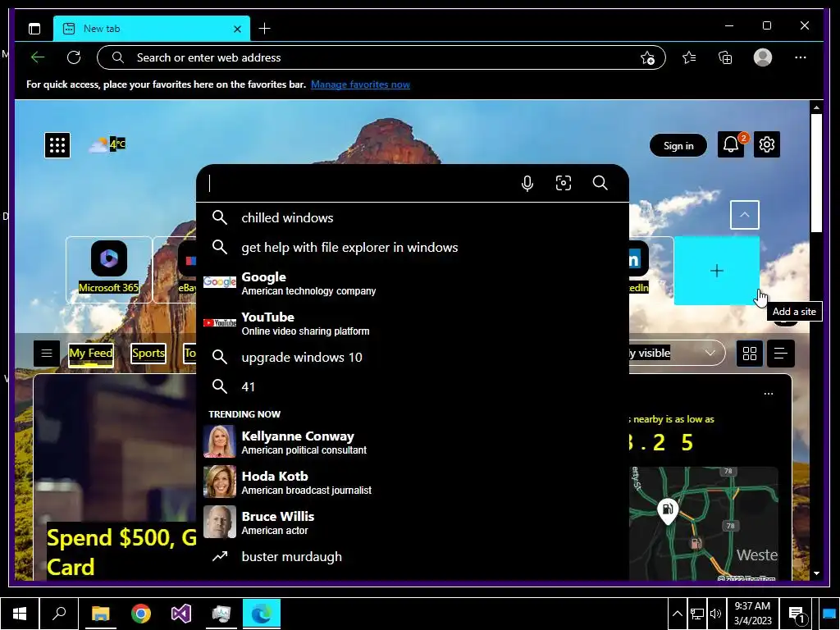
Task: Click the Add a site tile
Action: 717,271
